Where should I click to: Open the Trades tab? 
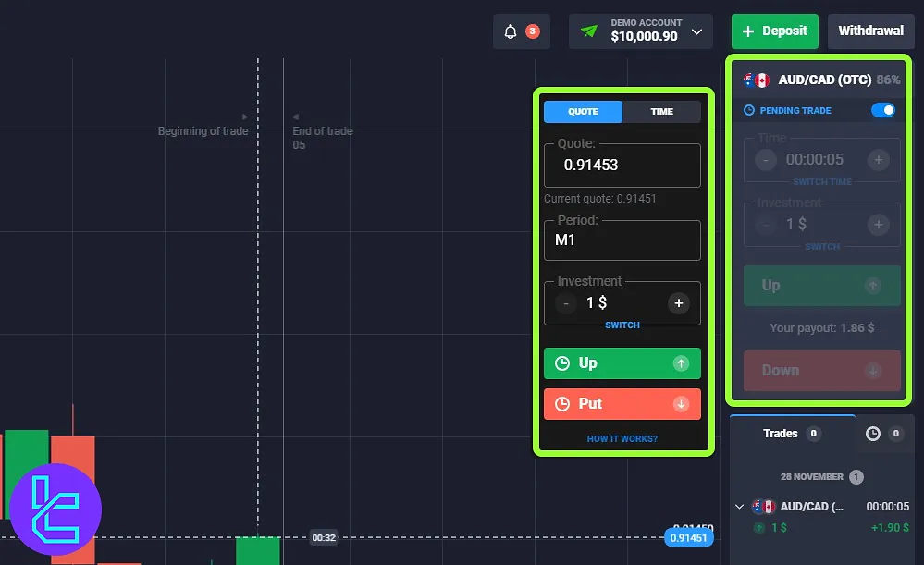click(792, 434)
